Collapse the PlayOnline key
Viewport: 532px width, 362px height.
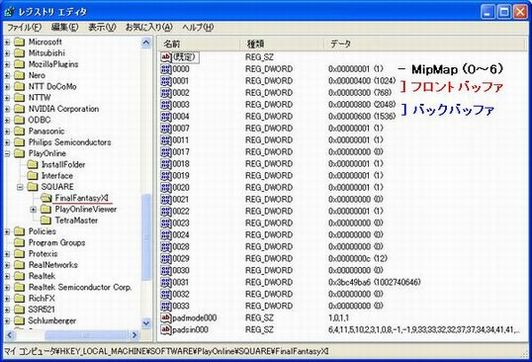click(x=7, y=153)
